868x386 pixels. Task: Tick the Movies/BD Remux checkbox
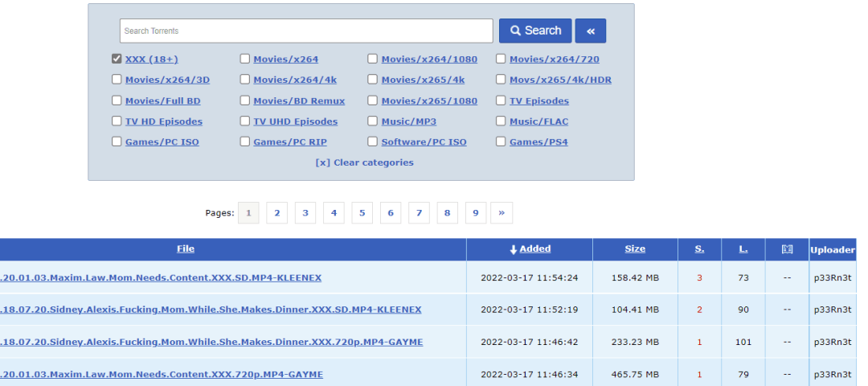[x=244, y=101]
